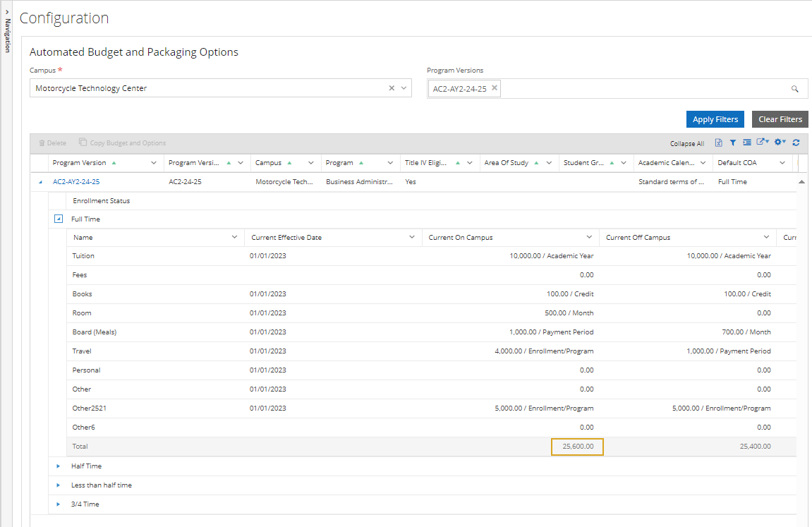Refresh the grid using the reload icon
The image size is (812, 527).
[x=796, y=143]
